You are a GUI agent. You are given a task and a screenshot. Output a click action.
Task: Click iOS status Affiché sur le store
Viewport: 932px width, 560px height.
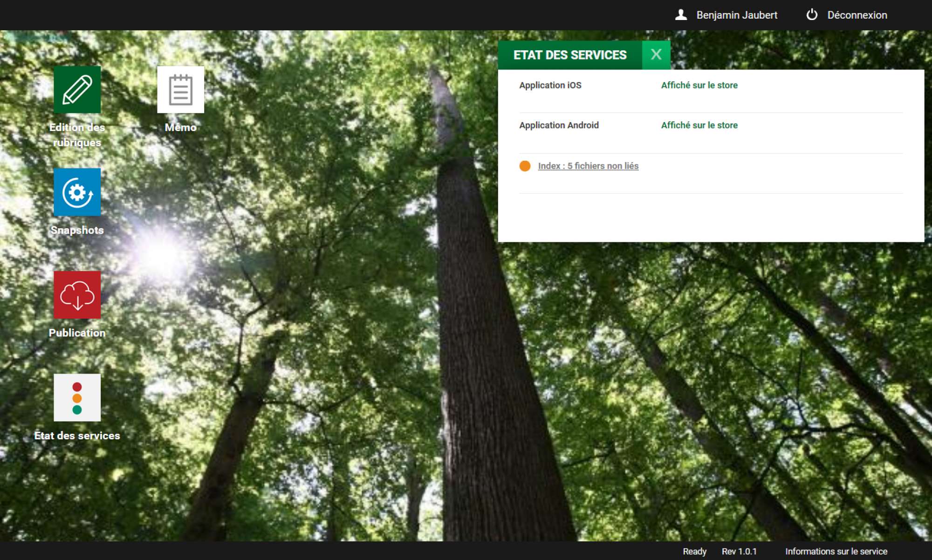click(699, 85)
